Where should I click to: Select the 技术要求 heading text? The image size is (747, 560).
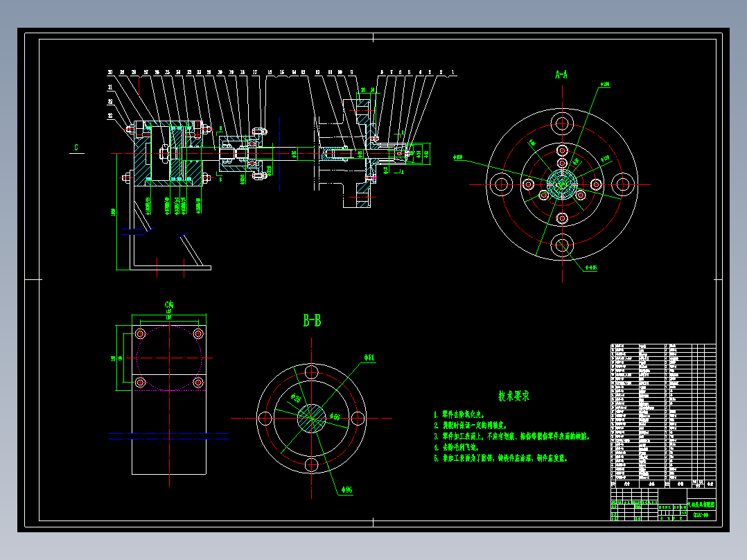(x=513, y=396)
